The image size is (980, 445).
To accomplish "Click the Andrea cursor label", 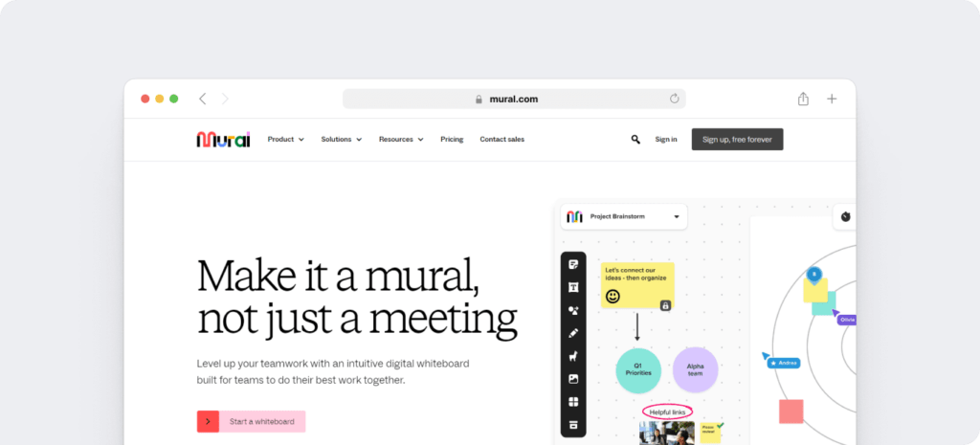I will (783, 363).
